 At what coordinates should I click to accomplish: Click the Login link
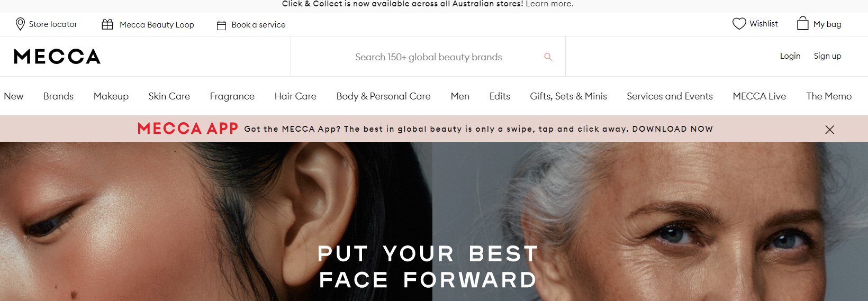(x=790, y=56)
